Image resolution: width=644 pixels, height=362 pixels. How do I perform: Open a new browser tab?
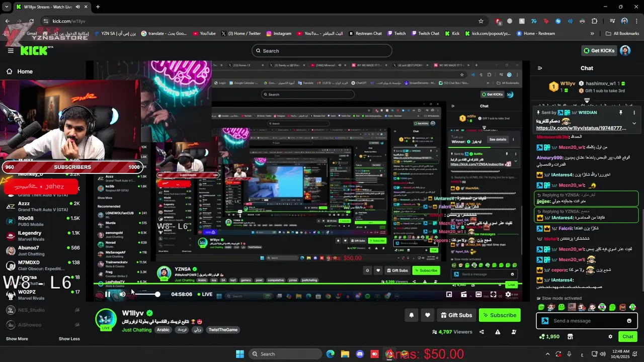98,7
